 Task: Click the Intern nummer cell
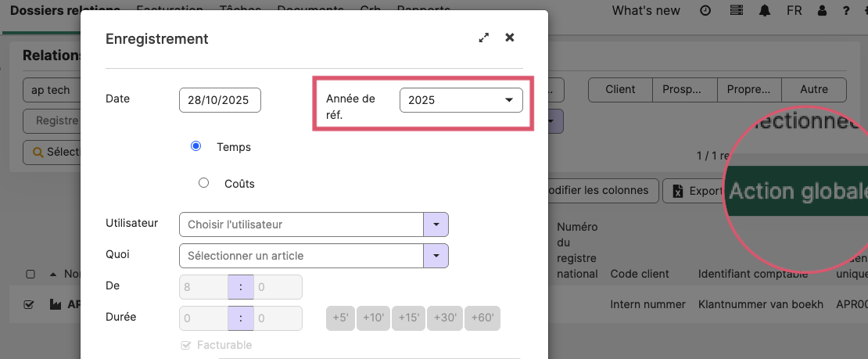[x=647, y=304]
